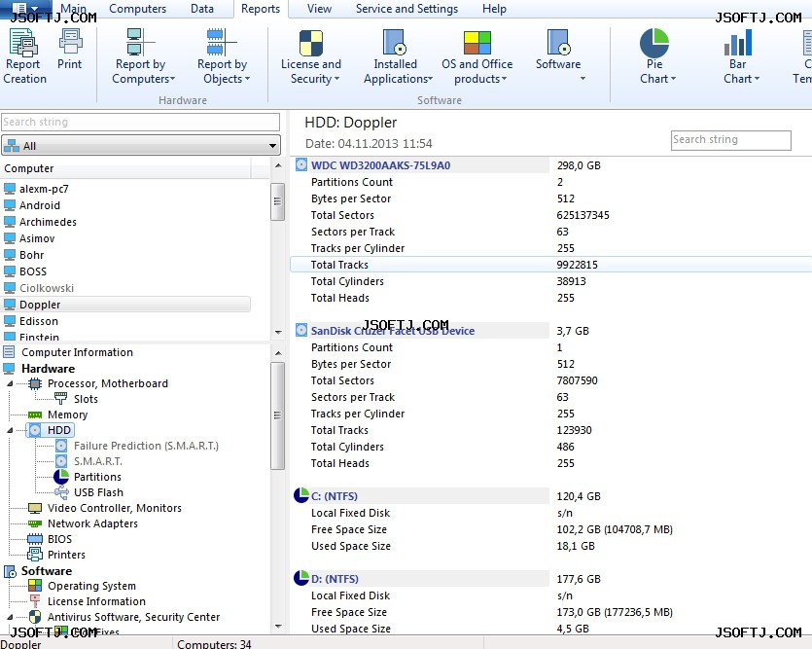The width and height of the screenshot is (812, 649).
Task: Open the Printers icon
Action: 35,555
